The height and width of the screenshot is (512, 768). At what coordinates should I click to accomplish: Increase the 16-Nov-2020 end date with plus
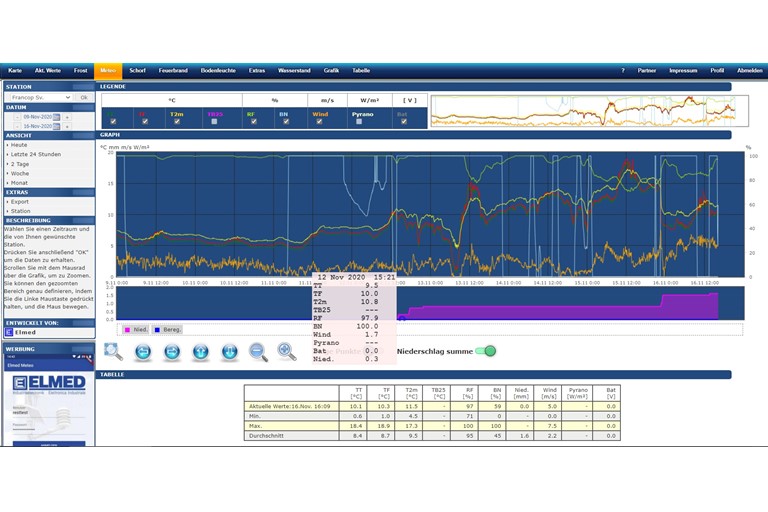(x=67, y=126)
